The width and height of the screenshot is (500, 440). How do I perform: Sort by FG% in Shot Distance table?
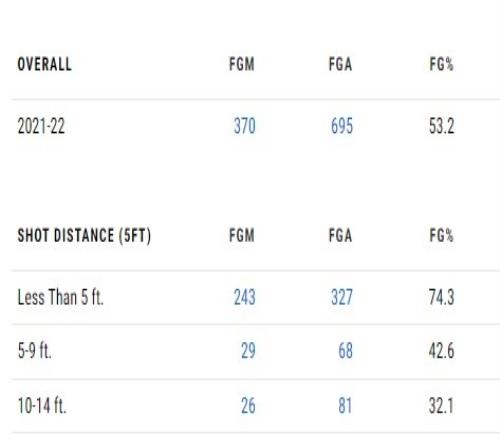pyautogui.click(x=441, y=235)
